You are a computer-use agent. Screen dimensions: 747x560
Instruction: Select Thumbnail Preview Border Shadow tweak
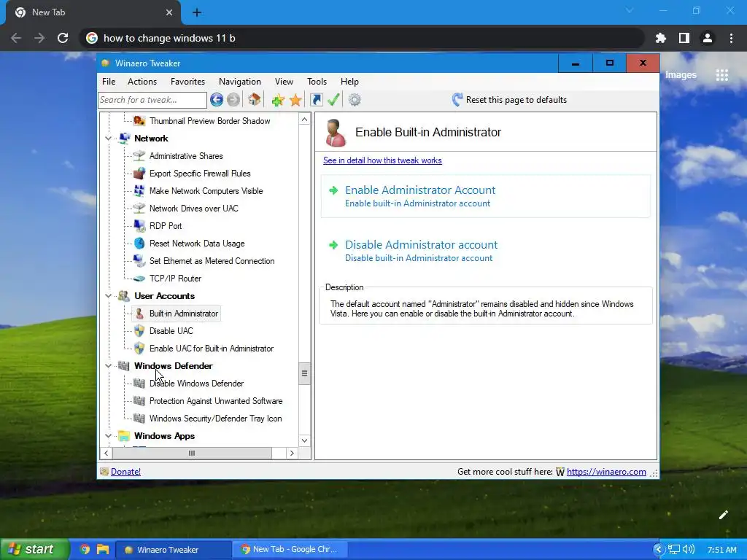coord(209,121)
